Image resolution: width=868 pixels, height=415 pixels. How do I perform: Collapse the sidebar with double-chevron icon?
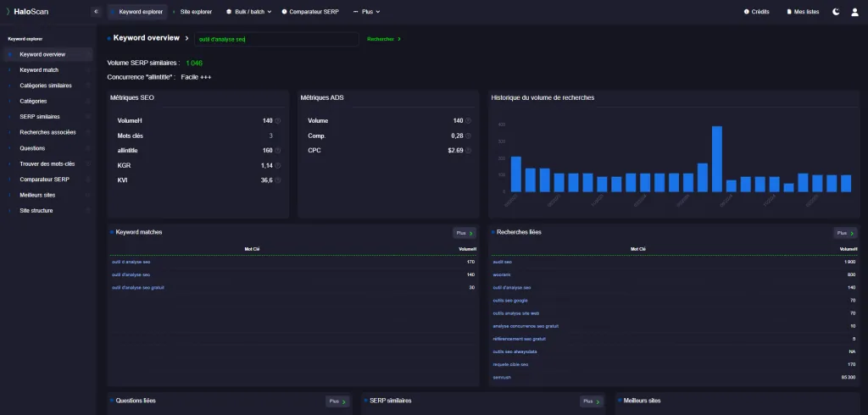pos(96,11)
